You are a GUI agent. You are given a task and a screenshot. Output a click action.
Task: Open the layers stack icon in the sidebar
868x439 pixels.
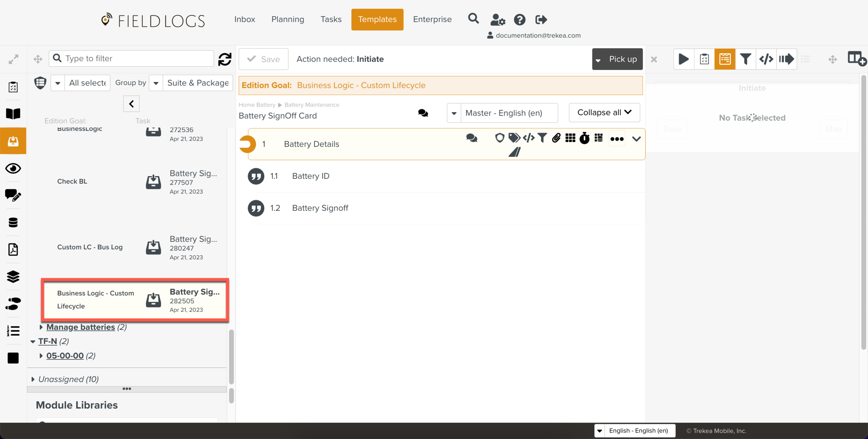13,276
